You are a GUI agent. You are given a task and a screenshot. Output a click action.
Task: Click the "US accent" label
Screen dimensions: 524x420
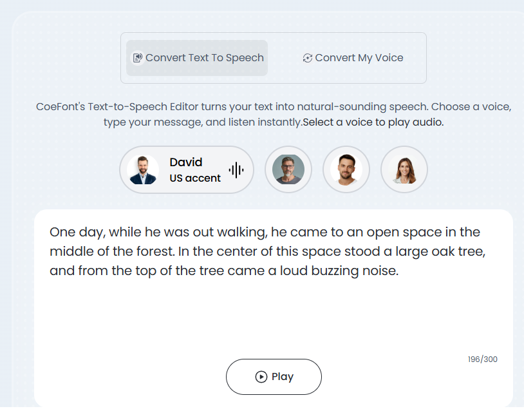click(195, 178)
